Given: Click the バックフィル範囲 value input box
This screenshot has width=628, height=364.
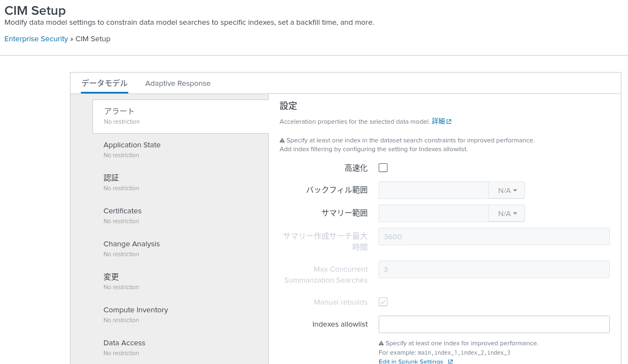Looking at the screenshot, I should coord(433,190).
